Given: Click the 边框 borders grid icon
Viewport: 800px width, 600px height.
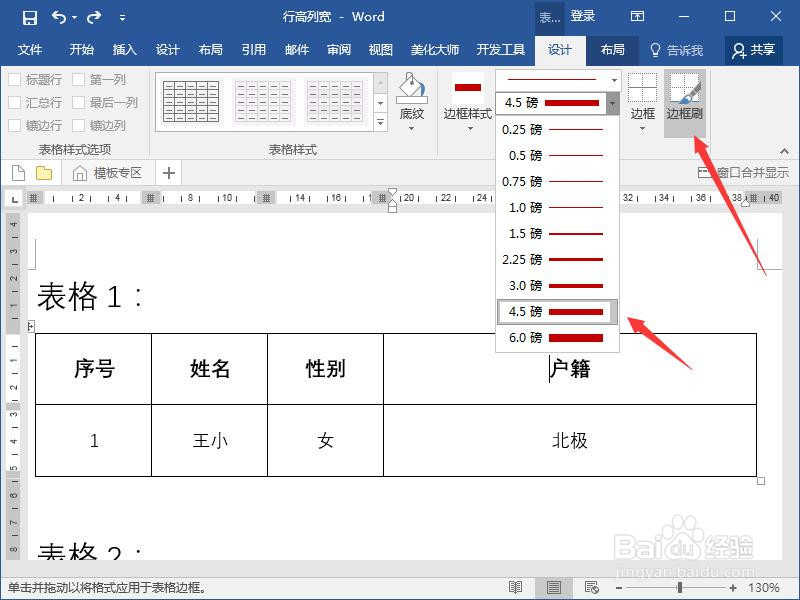Looking at the screenshot, I should 642,88.
